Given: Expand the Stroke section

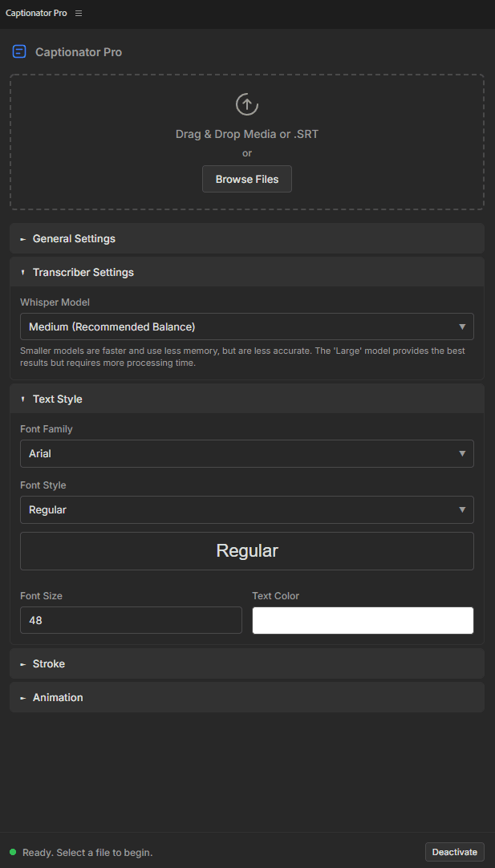Looking at the screenshot, I should pyautogui.click(x=247, y=663).
